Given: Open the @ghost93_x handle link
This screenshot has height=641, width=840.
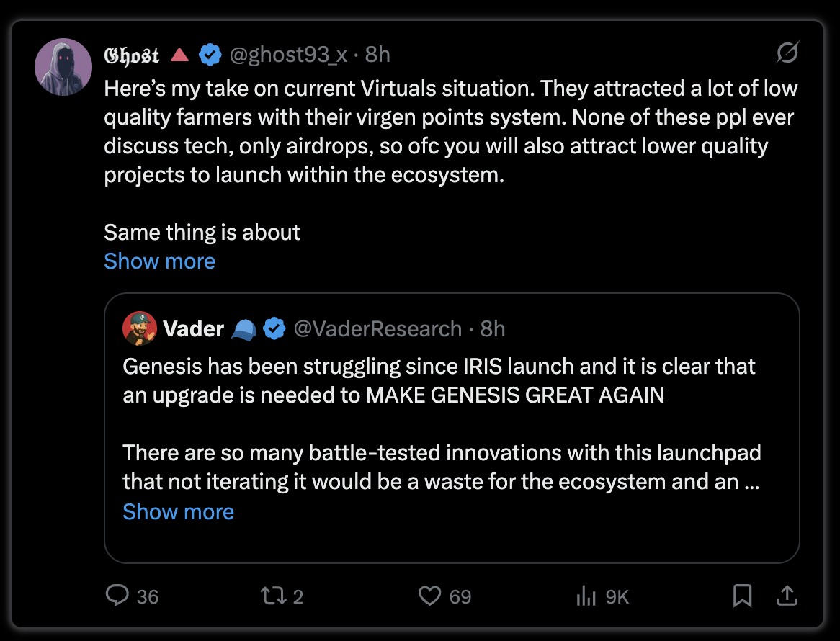Looking at the screenshot, I should (x=288, y=55).
